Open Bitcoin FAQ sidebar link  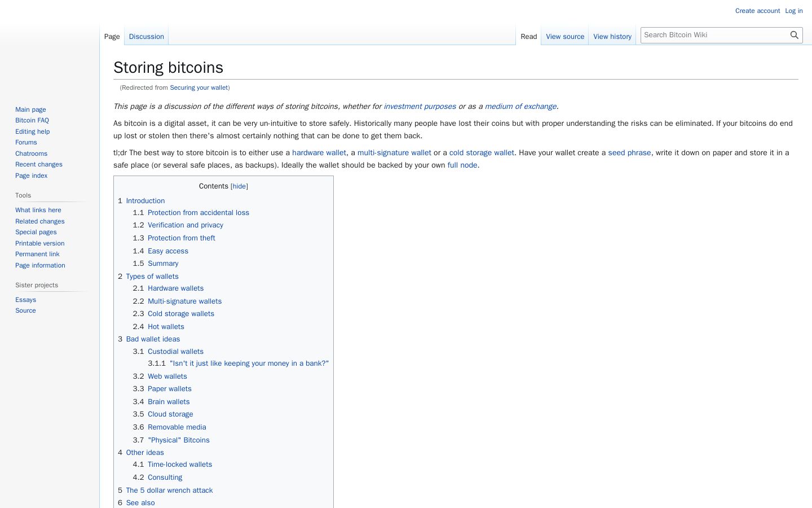click(32, 120)
